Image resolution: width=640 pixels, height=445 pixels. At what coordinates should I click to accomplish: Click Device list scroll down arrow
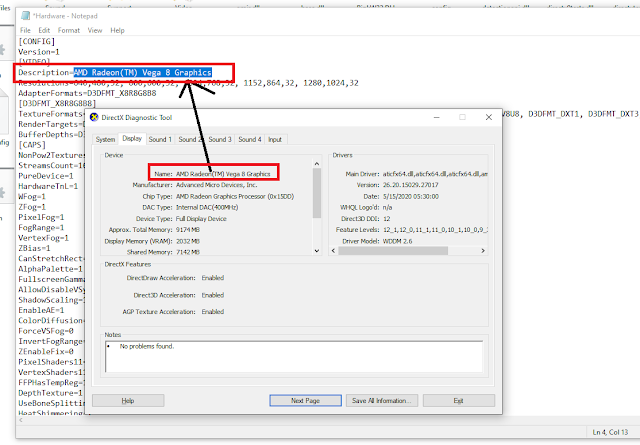point(317,251)
